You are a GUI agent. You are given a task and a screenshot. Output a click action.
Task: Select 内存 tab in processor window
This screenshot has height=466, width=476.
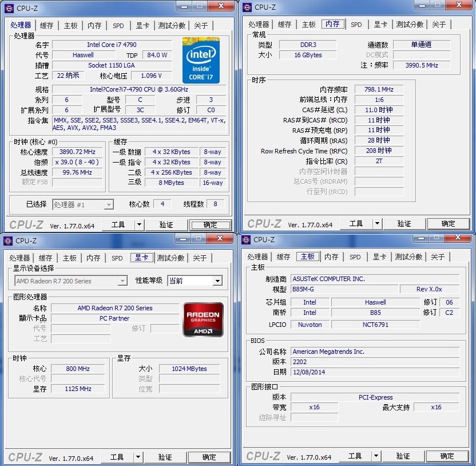(94, 26)
